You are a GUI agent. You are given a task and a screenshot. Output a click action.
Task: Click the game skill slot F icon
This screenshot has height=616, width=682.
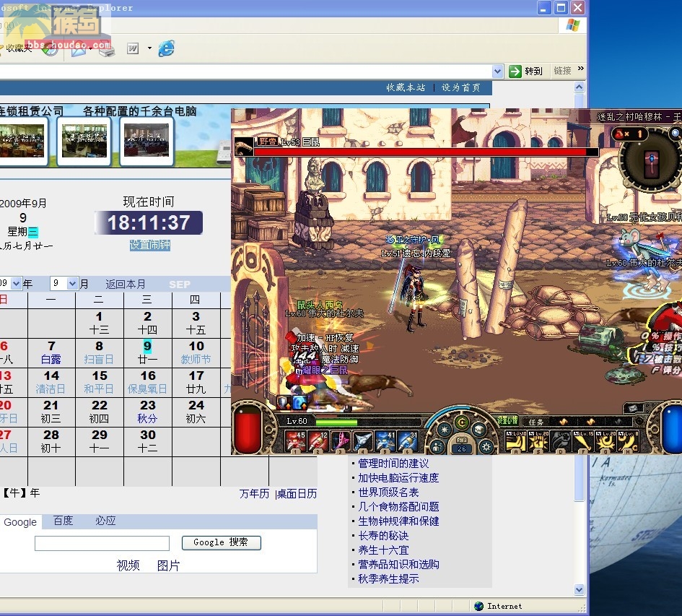coord(583,441)
